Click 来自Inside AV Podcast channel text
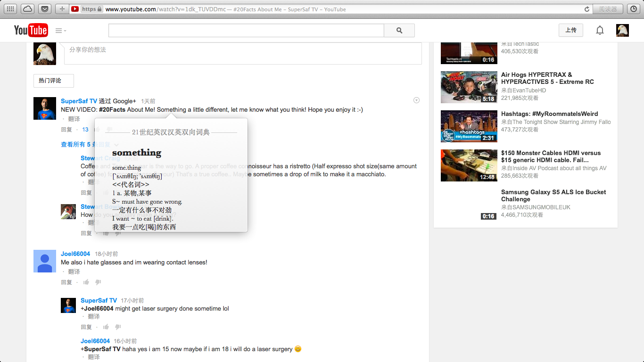The width and height of the screenshot is (644, 362). click(x=554, y=168)
